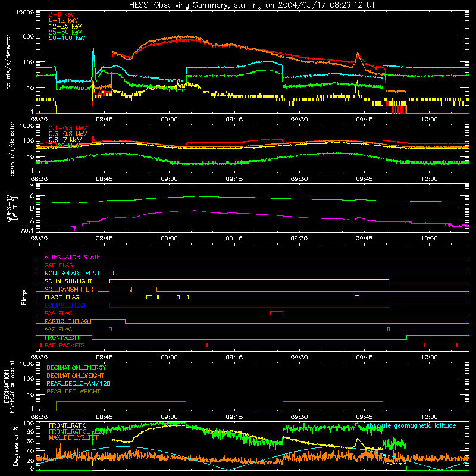This screenshot has width=476, height=476.
Task: Select the SC_IN_SUNLIGHT flag label
Action: 68,281
